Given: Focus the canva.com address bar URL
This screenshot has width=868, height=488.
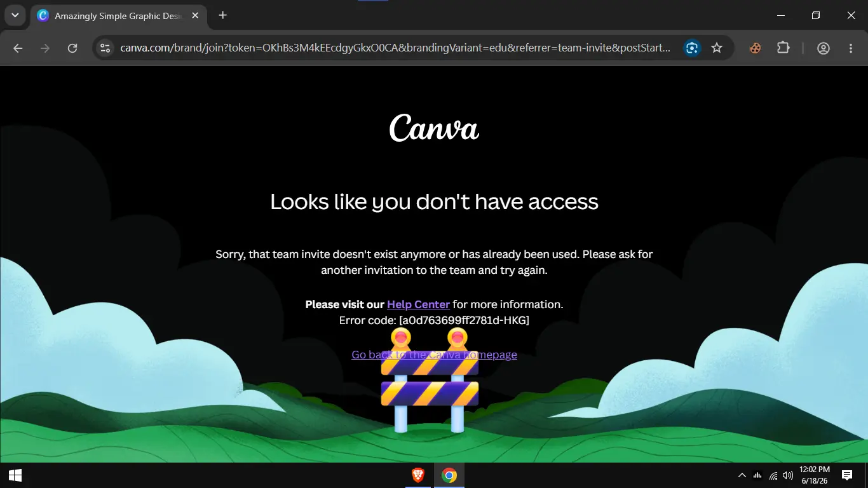Looking at the screenshot, I should click(395, 48).
